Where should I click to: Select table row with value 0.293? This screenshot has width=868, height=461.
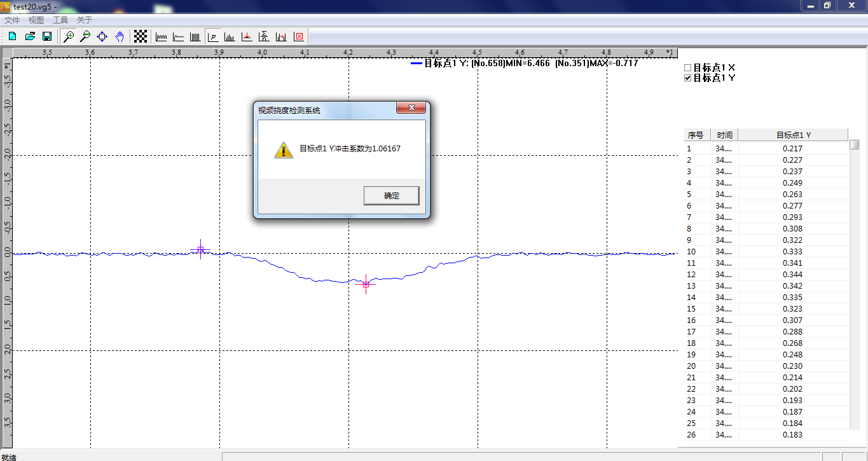click(x=766, y=217)
